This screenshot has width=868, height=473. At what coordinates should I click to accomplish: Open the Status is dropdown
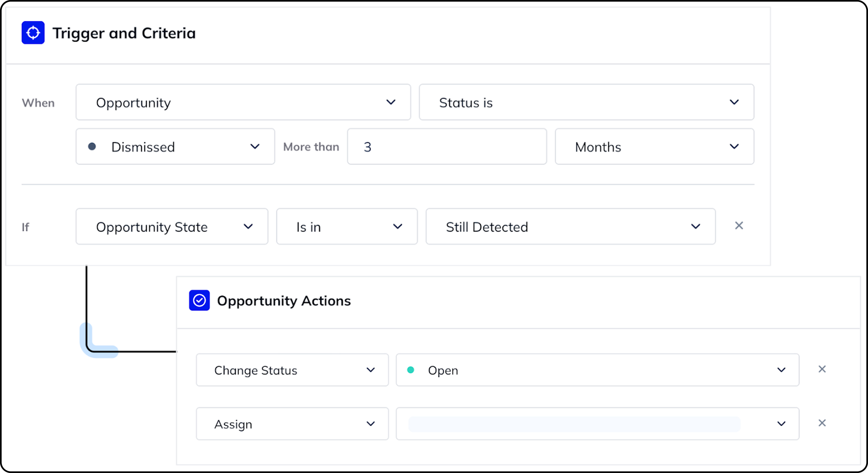coord(586,102)
